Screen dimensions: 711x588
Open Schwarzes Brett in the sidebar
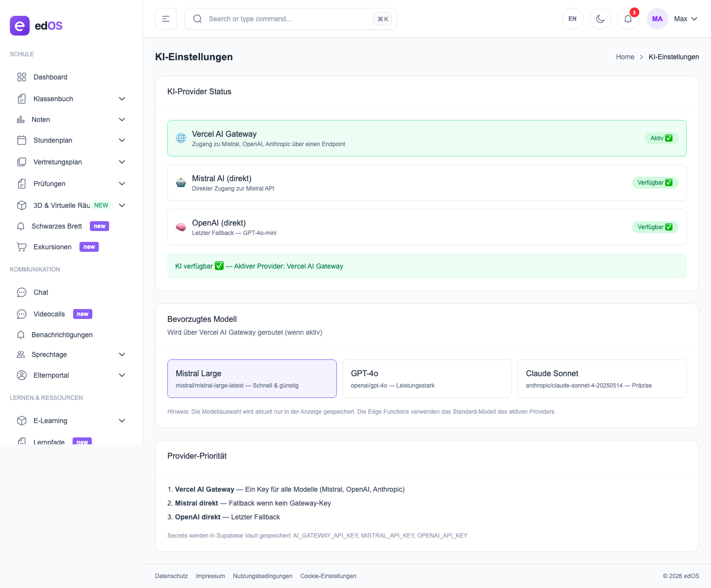57,226
